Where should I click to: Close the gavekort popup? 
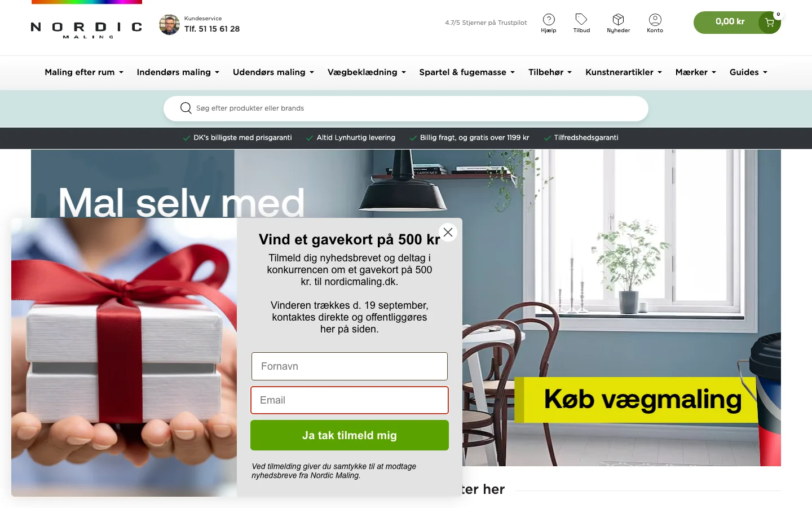[x=448, y=232]
